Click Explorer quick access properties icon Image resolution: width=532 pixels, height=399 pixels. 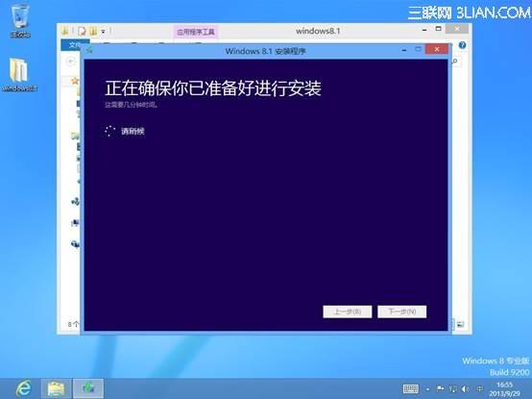click(x=82, y=32)
